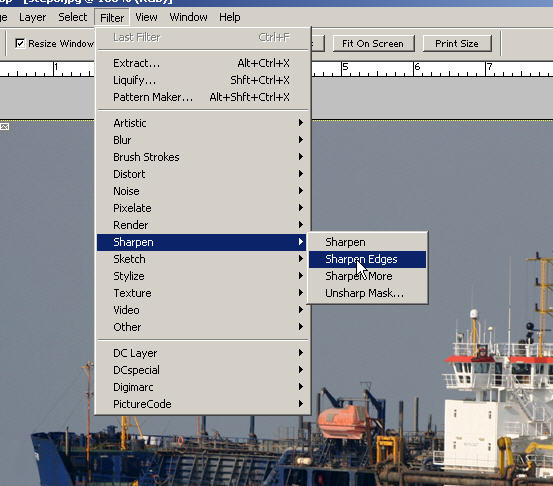Expand the Artistic filter submenu

pyautogui.click(x=201, y=123)
